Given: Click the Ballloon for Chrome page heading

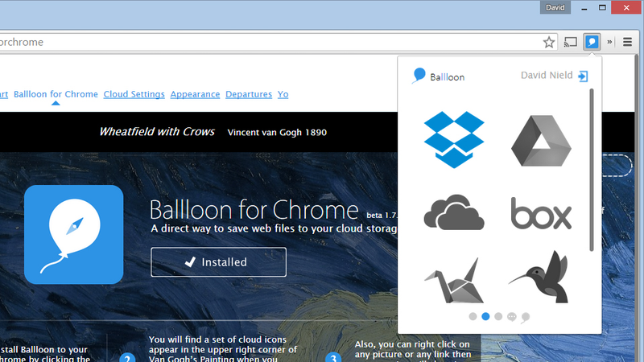Looking at the screenshot, I should pos(254,210).
